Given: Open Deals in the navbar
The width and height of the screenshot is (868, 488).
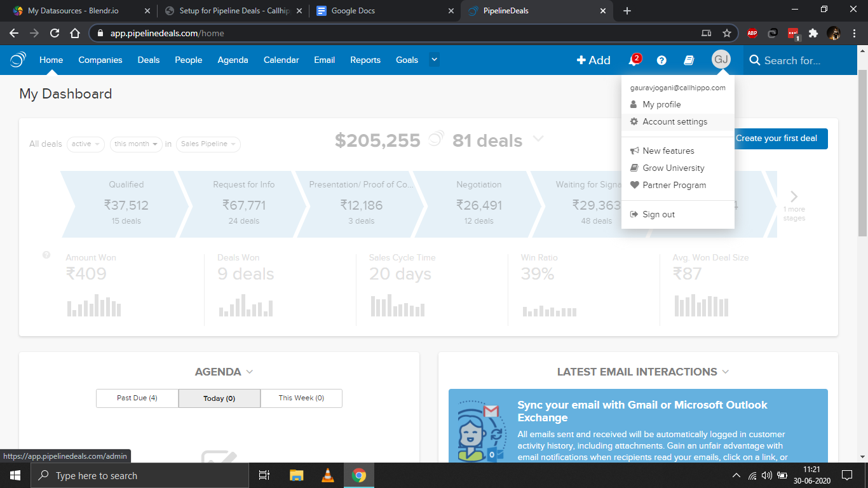Looking at the screenshot, I should 149,60.
